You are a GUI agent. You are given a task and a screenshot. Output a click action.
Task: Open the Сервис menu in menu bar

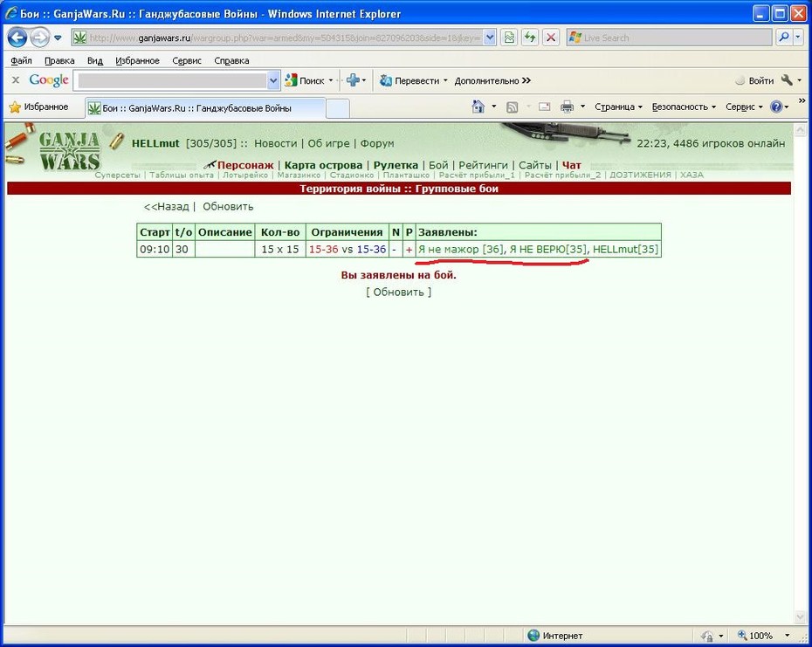[x=187, y=60]
